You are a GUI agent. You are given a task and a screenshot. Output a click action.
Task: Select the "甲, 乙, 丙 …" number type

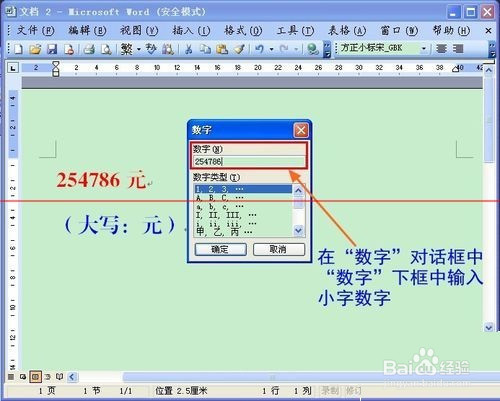pyautogui.click(x=243, y=232)
